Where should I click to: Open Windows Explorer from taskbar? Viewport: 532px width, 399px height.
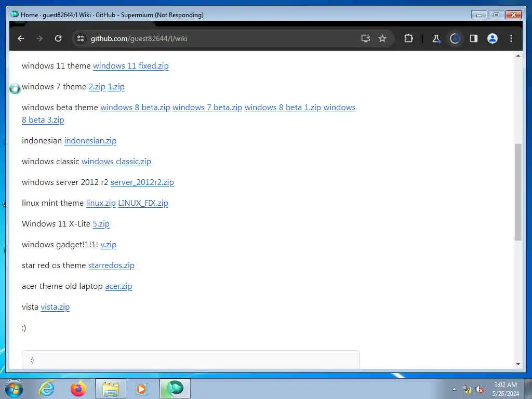pos(111,389)
